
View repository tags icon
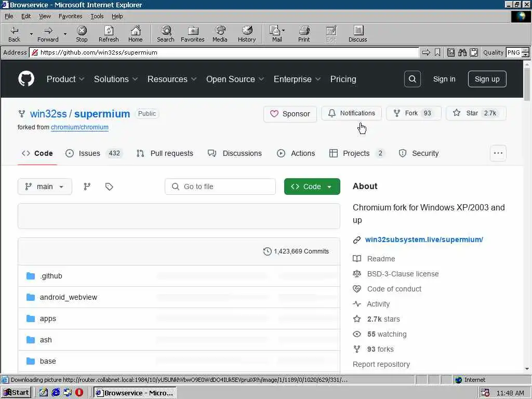tap(109, 187)
